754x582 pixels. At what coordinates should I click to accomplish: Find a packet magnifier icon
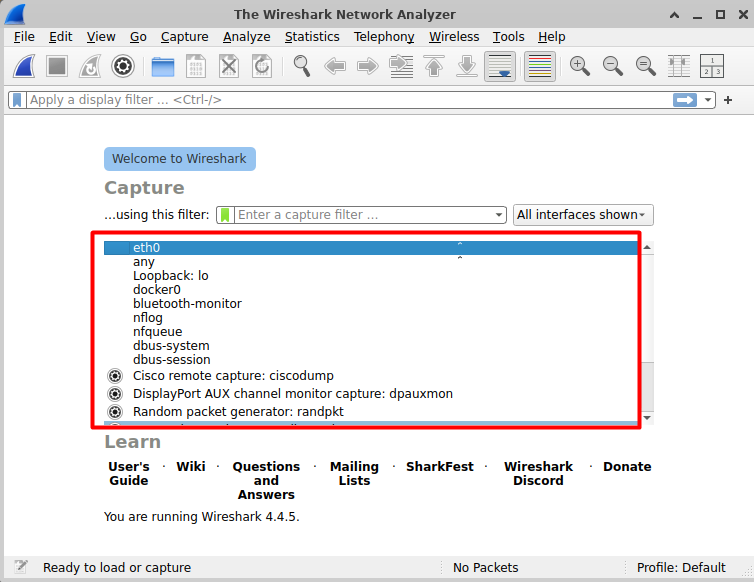pos(302,66)
